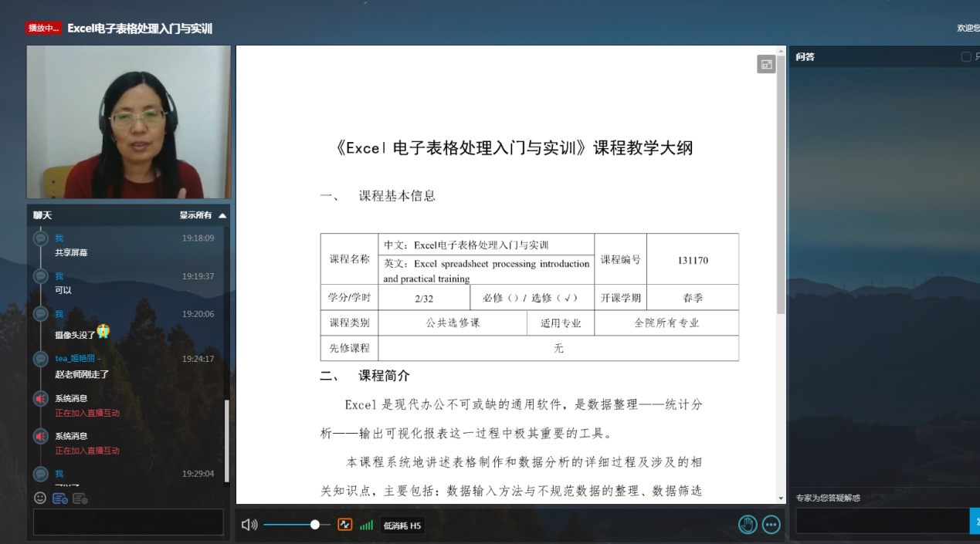Click the 一、课程基本信息 section heading
Viewport: 980px width, 544px height.
pyautogui.click(x=378, y=196)
